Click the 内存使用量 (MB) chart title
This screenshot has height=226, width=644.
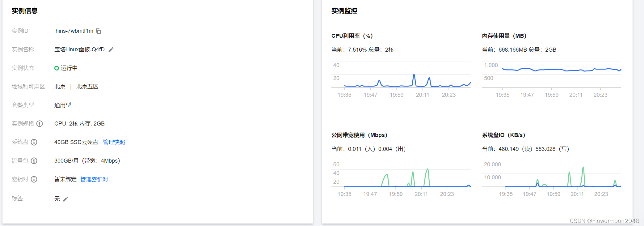point(504,36)
